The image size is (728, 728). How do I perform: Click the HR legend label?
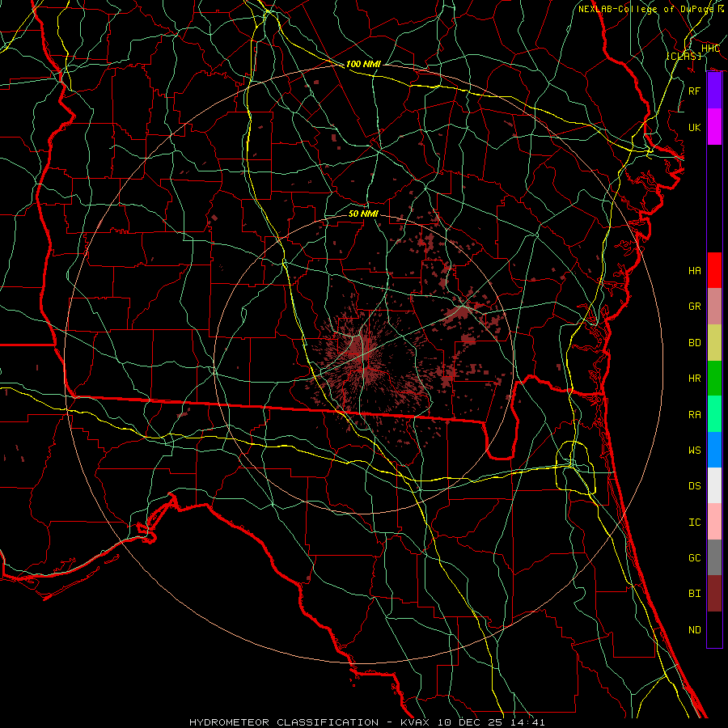click(x=695, y=379)
